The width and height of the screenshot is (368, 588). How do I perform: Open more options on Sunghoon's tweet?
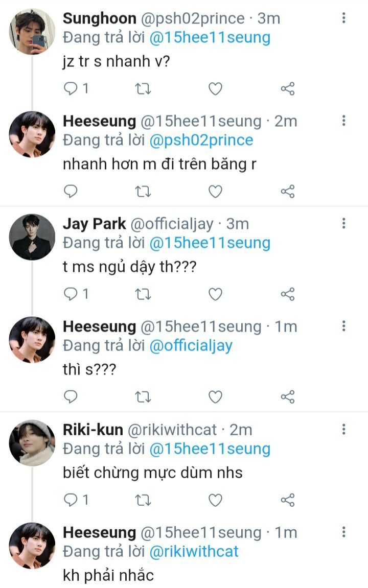point(343,18)
